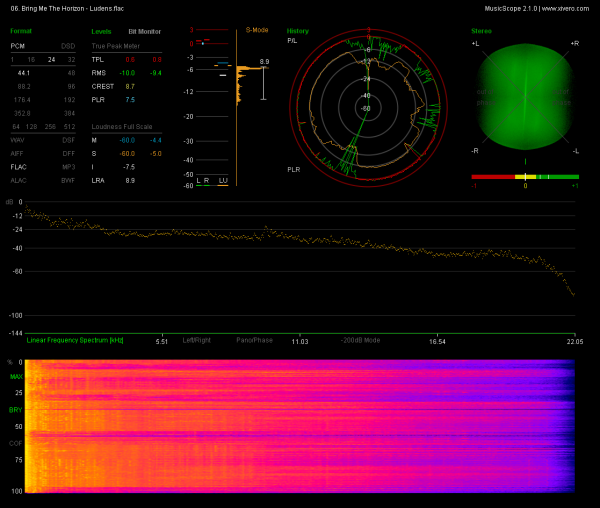Click the CREST value 8.7
This screenshot has height=508, width=600.
(x=130, y=87)
